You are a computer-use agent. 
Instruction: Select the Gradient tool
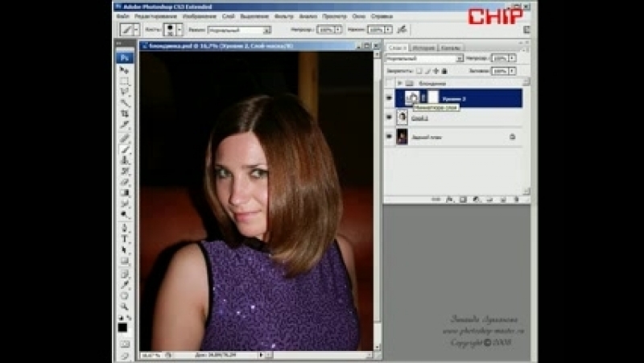tap(125, 192)
